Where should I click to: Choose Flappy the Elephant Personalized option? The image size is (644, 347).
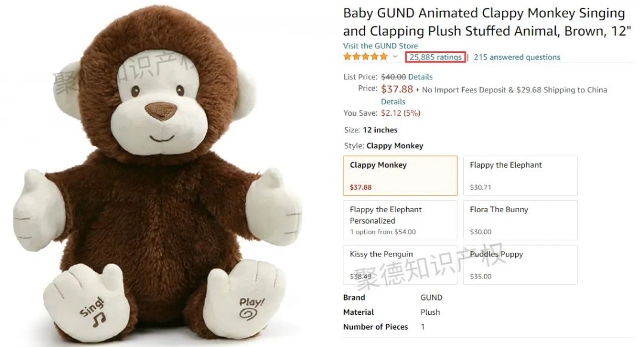(400, 221)
